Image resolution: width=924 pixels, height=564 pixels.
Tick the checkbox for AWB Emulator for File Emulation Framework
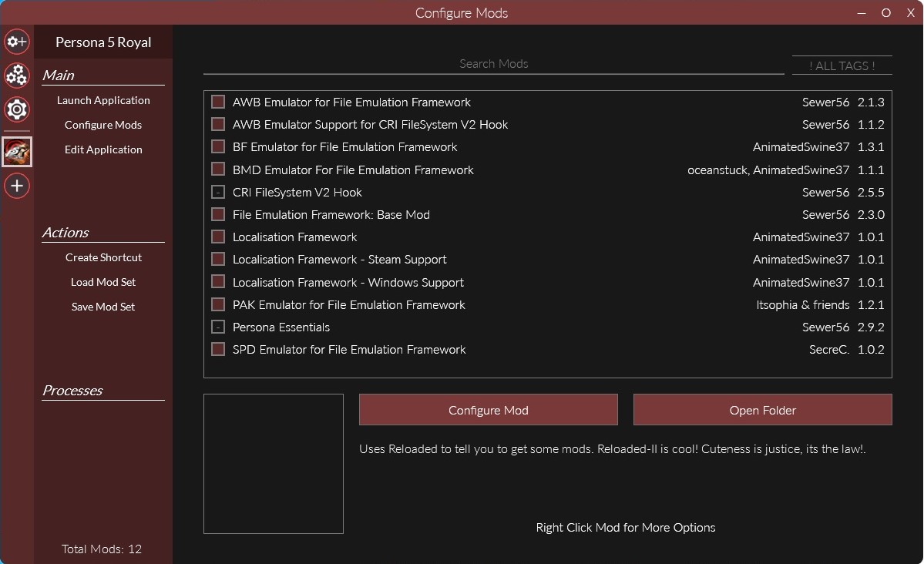click(218, 102)
